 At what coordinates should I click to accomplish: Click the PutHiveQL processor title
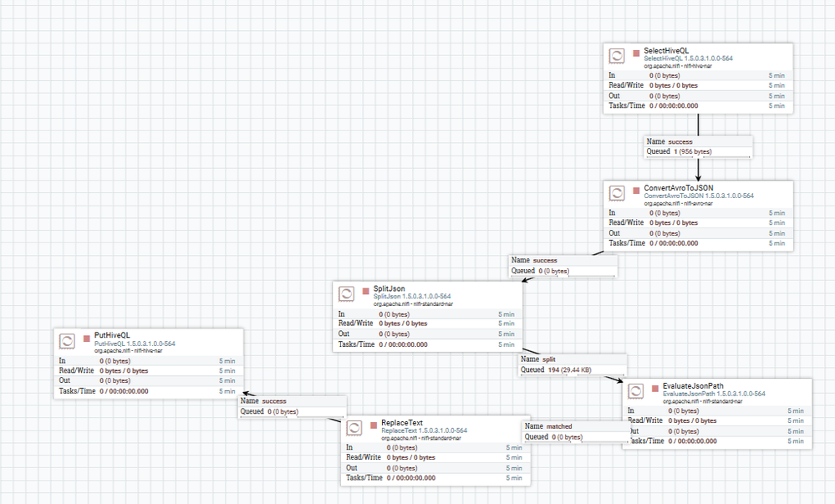(x=112, y=335)
